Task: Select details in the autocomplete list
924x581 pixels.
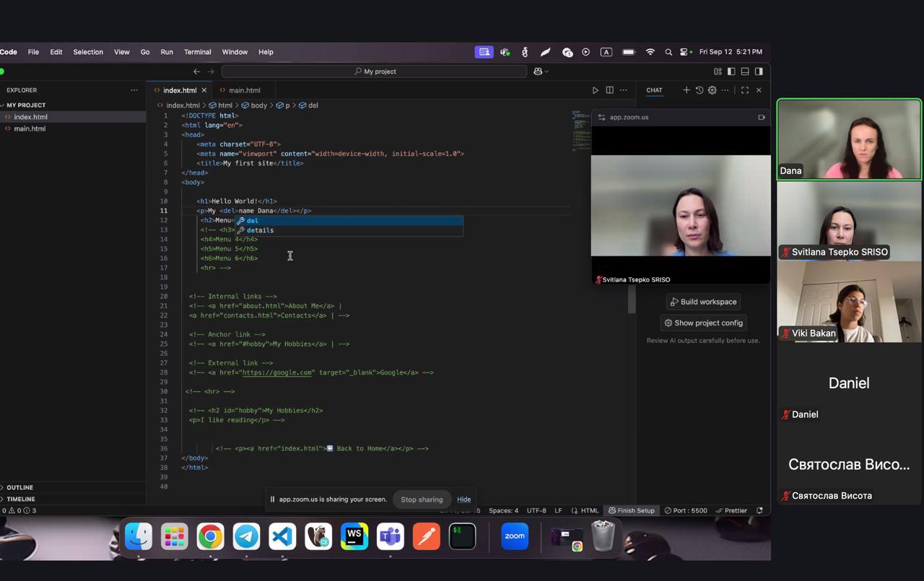Action: [260, 230]
